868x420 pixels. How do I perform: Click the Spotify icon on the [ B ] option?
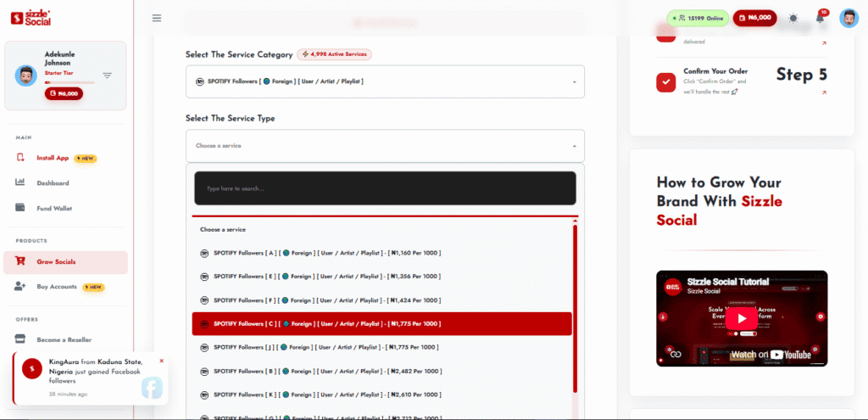pos(204,372)
